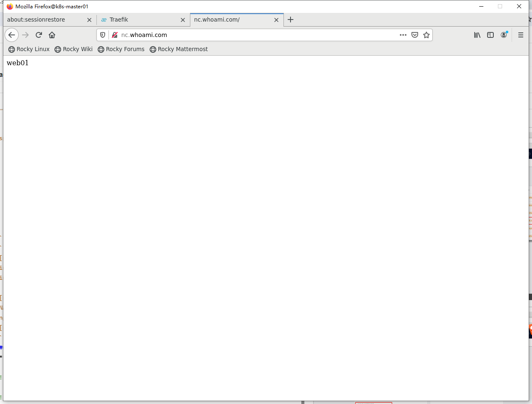This screenshot has height=404, width=532.
Task: Bookmark this page with star
Action: (426, 35)
